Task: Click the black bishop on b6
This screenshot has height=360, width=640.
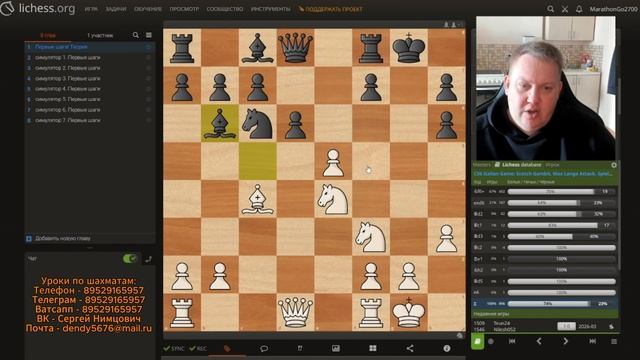Action: click(x=220, y=124)
